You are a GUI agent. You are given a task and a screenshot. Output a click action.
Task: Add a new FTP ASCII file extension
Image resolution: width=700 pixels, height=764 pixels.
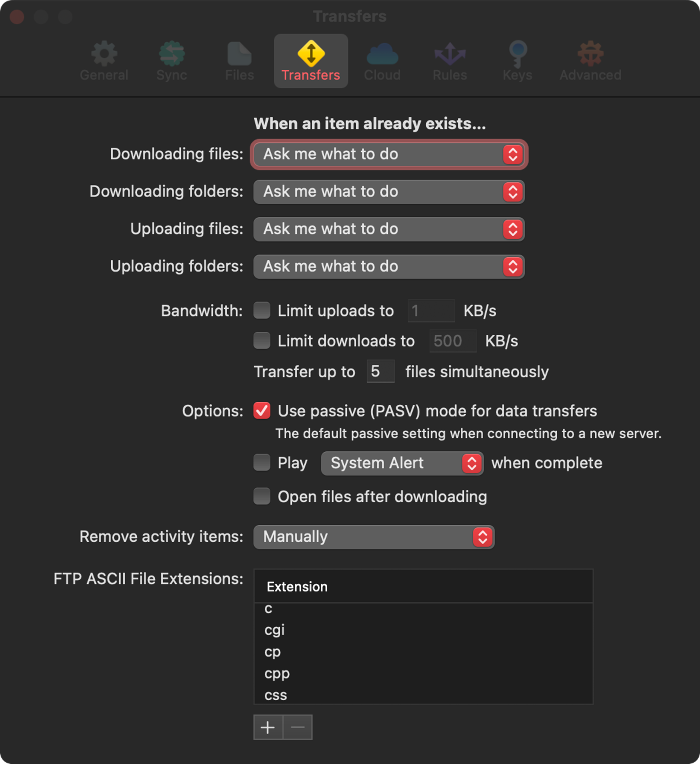pos(268,727)
